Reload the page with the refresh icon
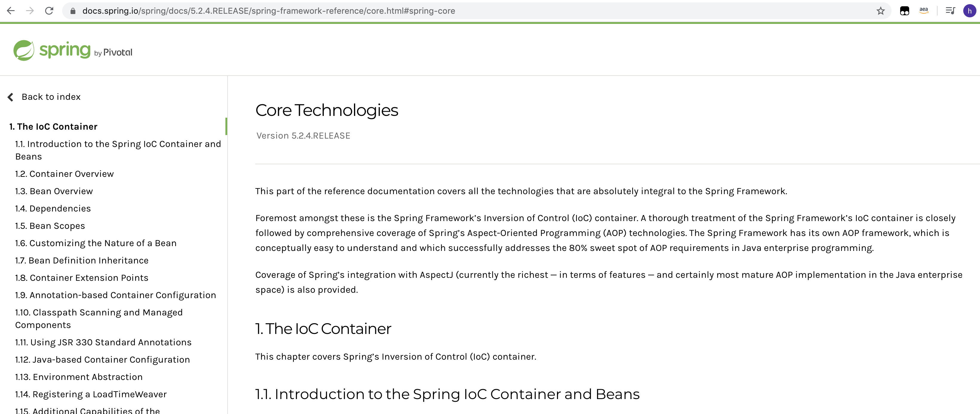The width and height of the screenshot is (980, 414). [49, 11]
